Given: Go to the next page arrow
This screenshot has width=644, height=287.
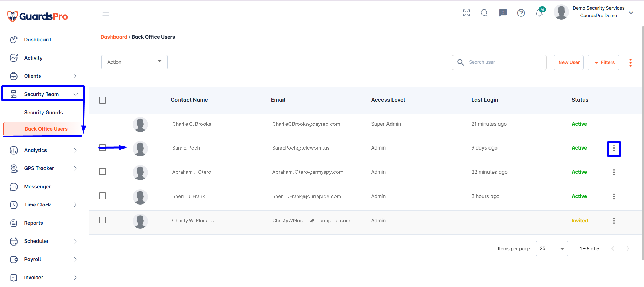Looking at the screenshot, I should [x=628, y=249].
